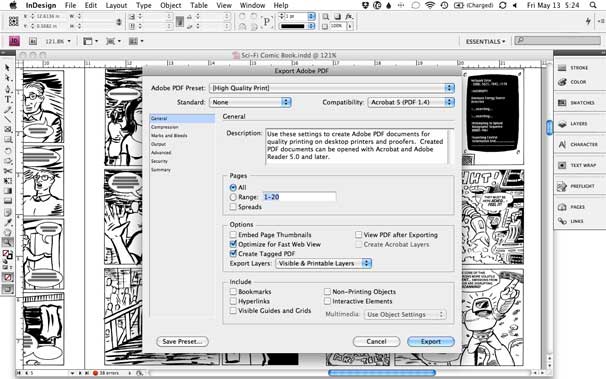Select the Gradient Swatch tool
The image size is (606, 379).
click(x=7, y=191)
